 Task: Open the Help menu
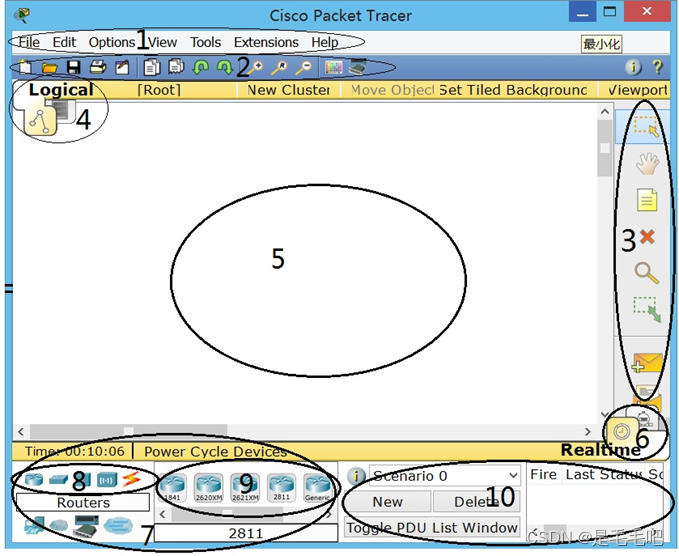tap(325, 42)
